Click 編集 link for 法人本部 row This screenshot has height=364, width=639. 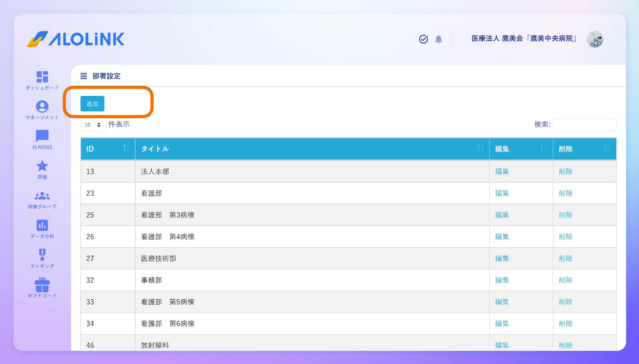[502, 172]
